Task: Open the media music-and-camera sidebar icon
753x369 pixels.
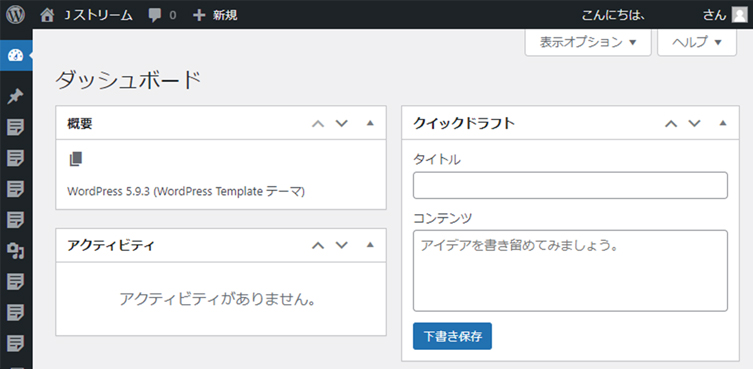Action: pos(15,250)
